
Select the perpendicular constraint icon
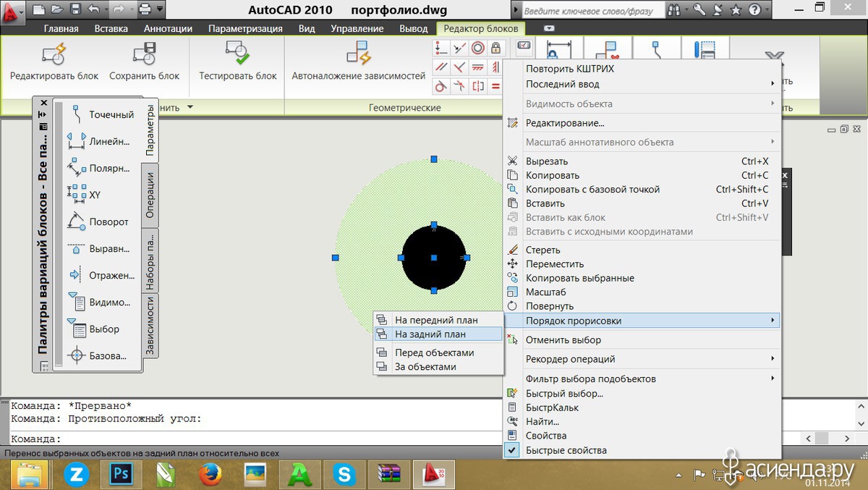click(459, 67)
